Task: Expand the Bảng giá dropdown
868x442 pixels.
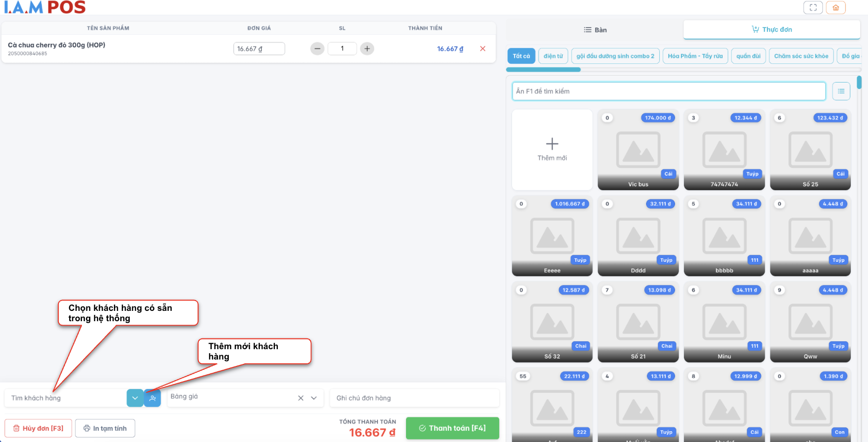Action: [x=314, y=398]
